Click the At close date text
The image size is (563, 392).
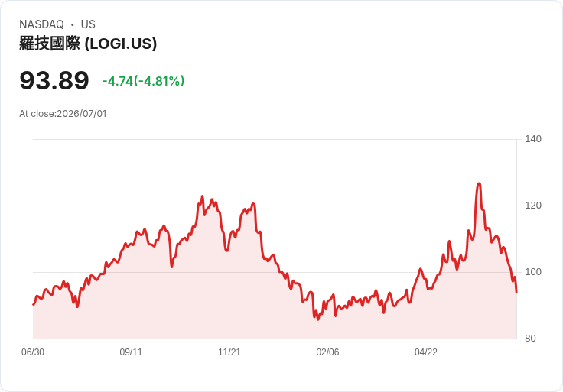point(63,114)
